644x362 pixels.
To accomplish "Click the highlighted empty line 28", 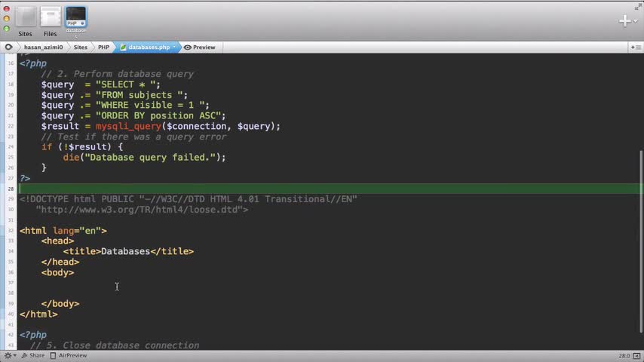I will click(x=329, y=189).
